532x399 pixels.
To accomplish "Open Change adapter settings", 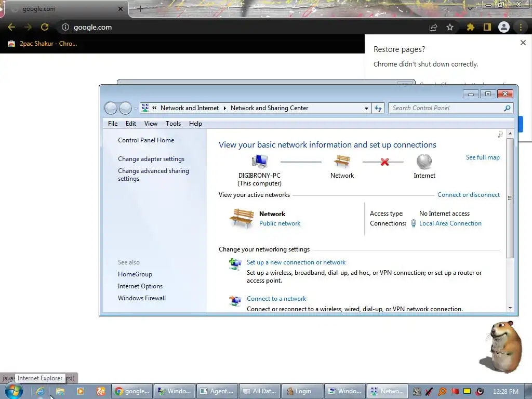I will click(x=151, y=159).
